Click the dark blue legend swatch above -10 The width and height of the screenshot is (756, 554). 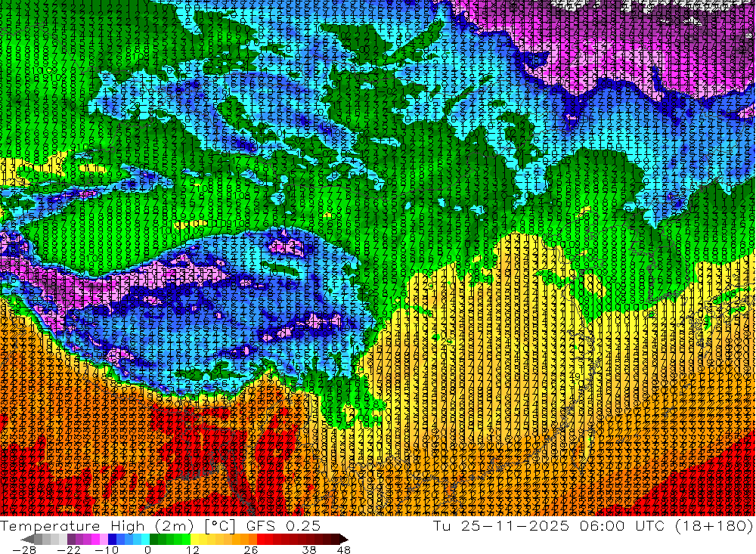(x=113, y=540)
